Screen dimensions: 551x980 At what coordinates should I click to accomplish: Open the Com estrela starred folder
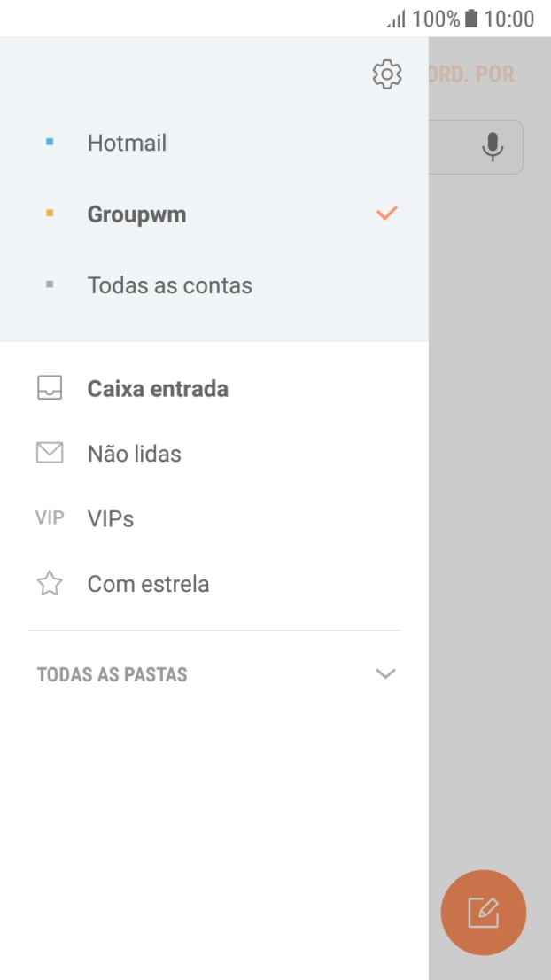coord(147,583)
